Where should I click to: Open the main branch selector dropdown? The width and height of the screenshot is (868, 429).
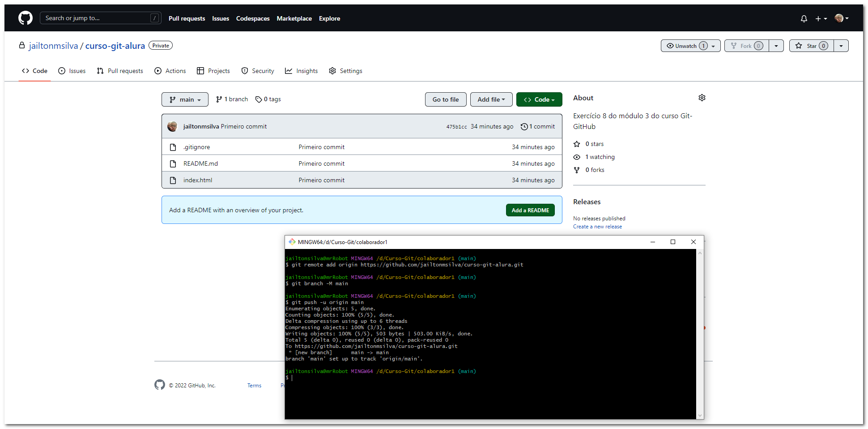tap(185, 99)
